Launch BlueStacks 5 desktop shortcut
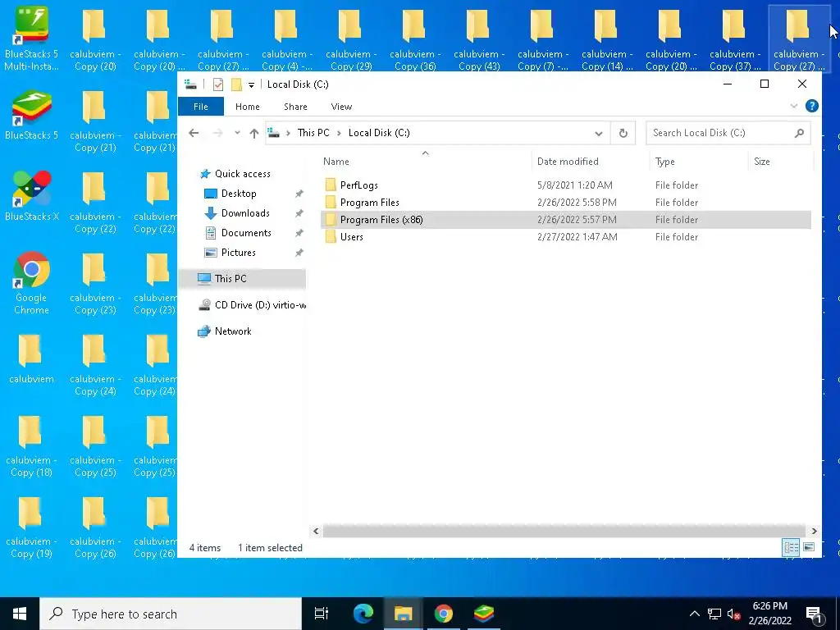 point(31,115)
